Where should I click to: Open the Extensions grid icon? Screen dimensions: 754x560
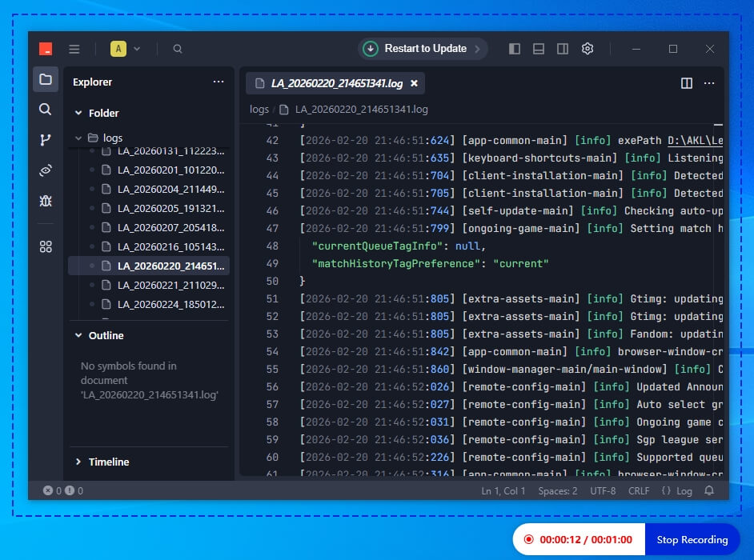pyautogui.click(x=46, y=246)
